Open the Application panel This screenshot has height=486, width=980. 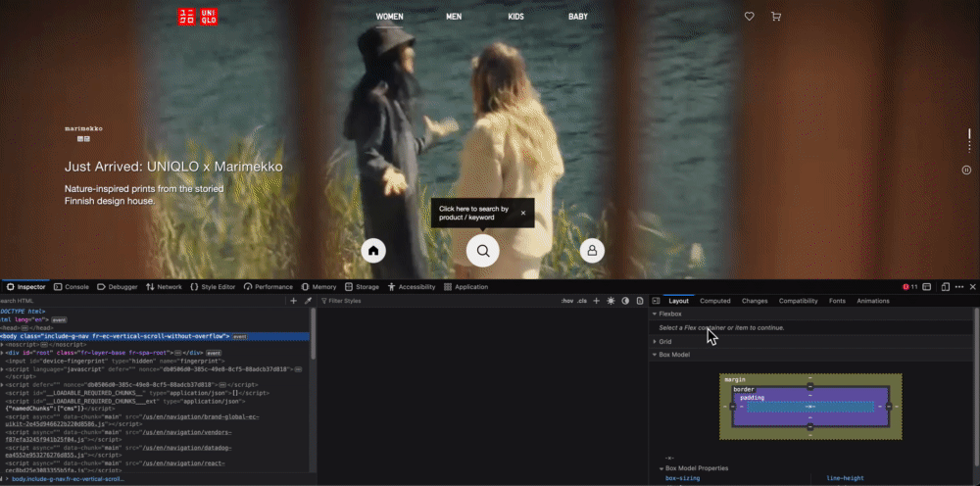(x=465, y=287)
